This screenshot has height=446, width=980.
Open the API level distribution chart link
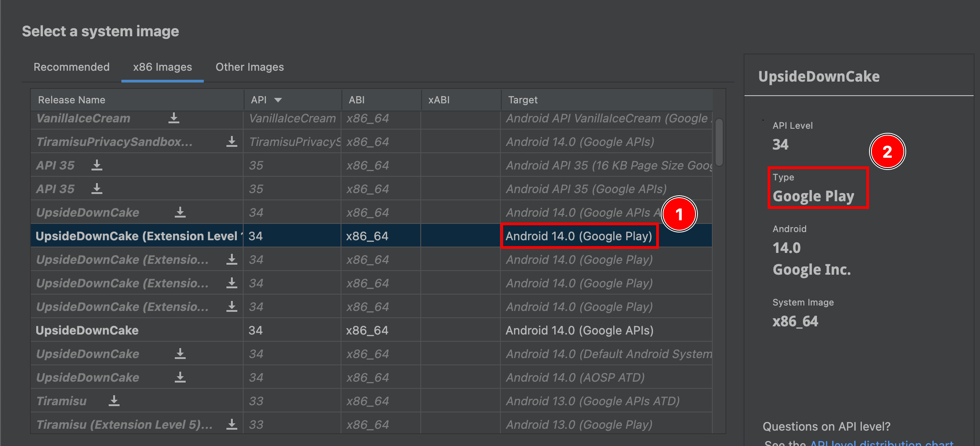coord(881,443)
